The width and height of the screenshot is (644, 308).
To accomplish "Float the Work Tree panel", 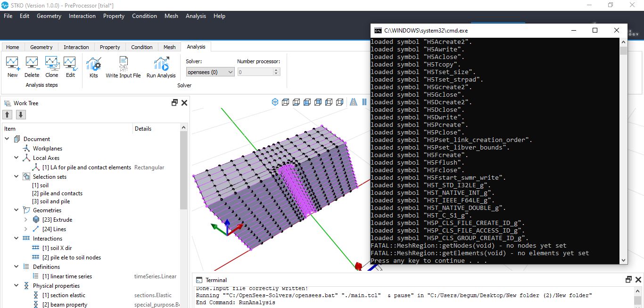I will pos(174,103).
